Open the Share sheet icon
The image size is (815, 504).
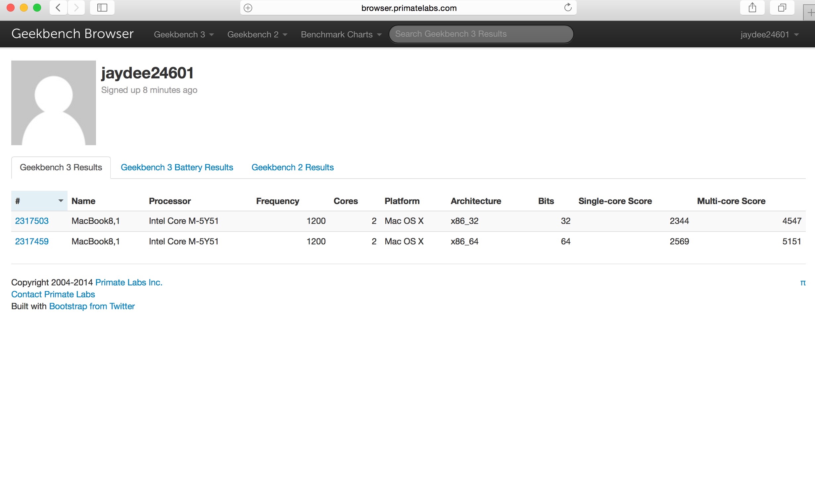coord(752,8)
